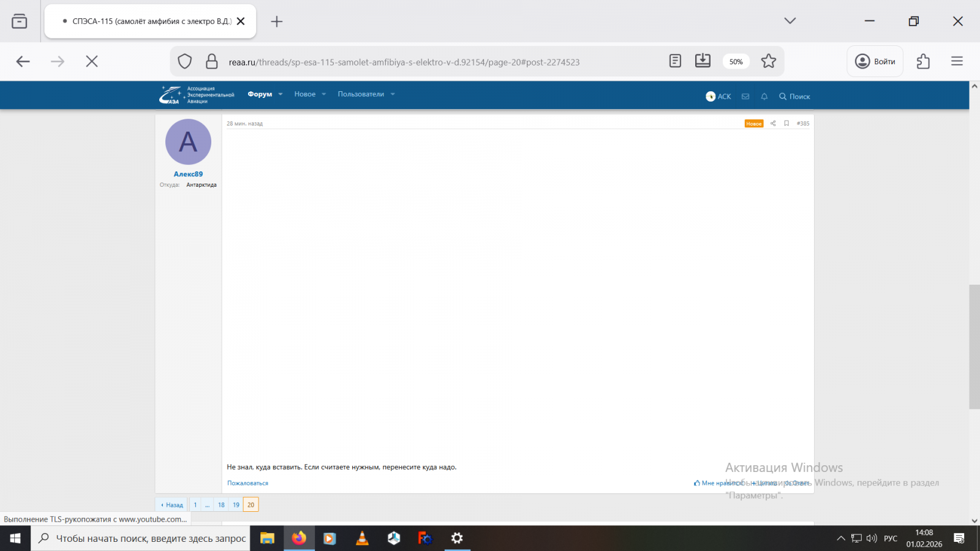Click the Пожаловаться report link
The height and width of the screenshot is (551, 980).
[x=247, y=483]
